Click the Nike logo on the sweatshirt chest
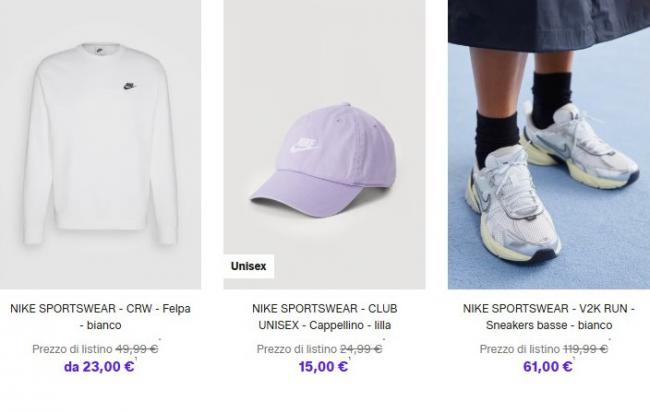650x413 pixels. (x=129, y=86)
